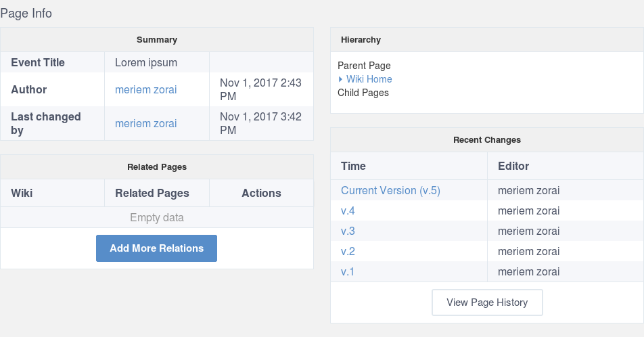Open version v.2 in Recent Changes
Image resolution: width=644 pixels, height=337 pixels.
(x=348, y=251)
